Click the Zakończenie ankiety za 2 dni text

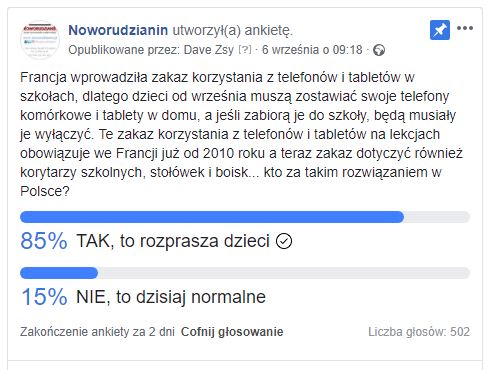97,332
